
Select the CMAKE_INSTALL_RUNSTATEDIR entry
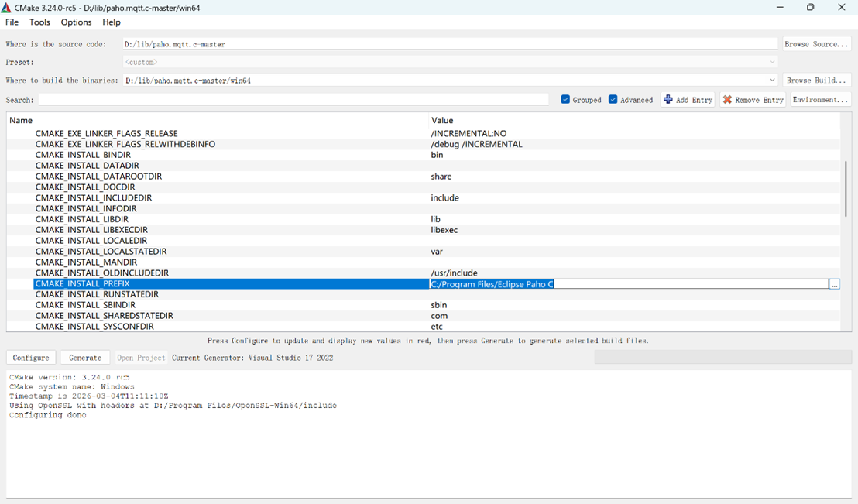(x=97, y=294)
